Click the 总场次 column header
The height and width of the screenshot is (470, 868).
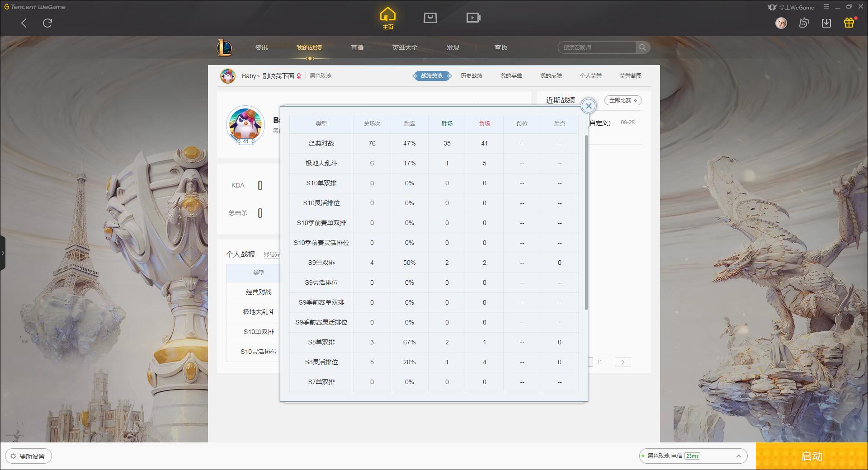tap(372, 123)
